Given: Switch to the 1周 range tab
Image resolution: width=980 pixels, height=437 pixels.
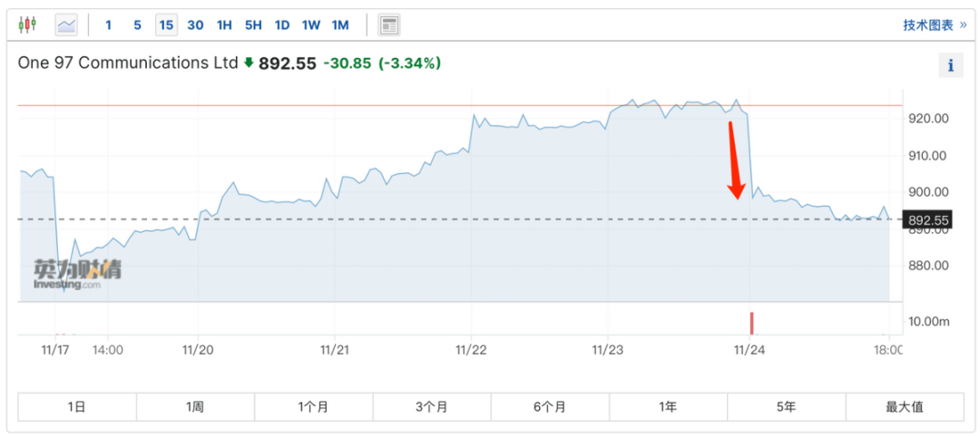Looking at the screenshot, I should (195, 407).
